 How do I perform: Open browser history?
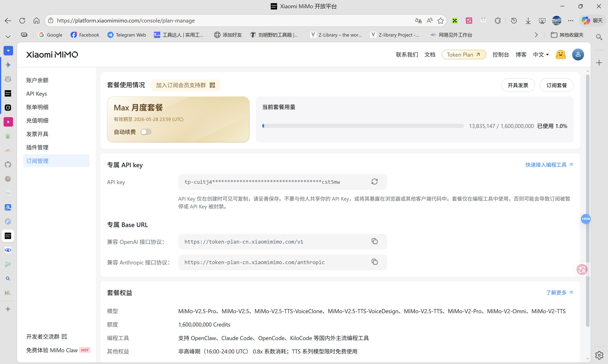tap(514, 21)
